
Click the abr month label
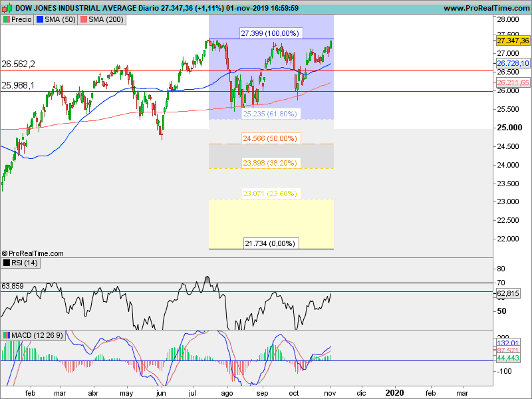93,393
